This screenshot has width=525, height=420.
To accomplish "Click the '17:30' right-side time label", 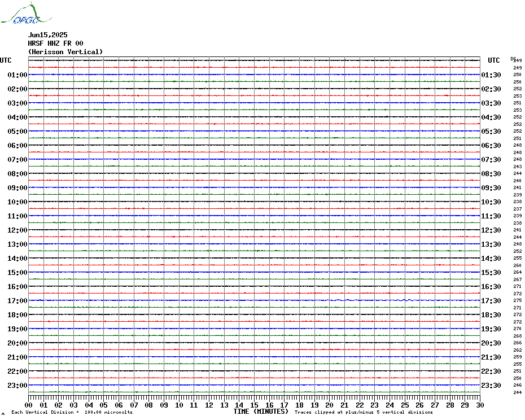I will click(491, 301).
